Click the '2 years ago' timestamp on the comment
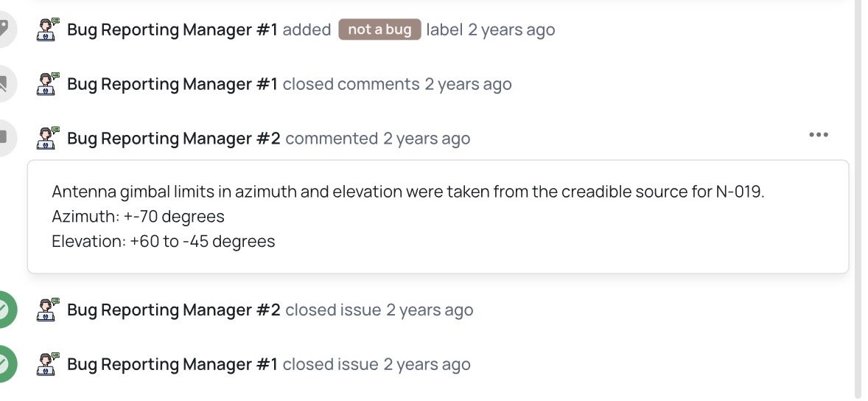This screenshot has width=868, height=401. point(426,139)
